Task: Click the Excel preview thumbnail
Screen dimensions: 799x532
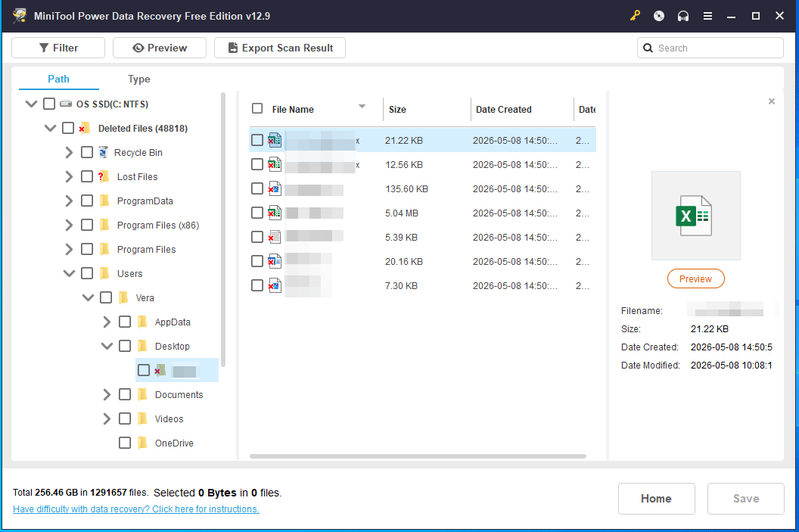Action: tap(695, 216)
